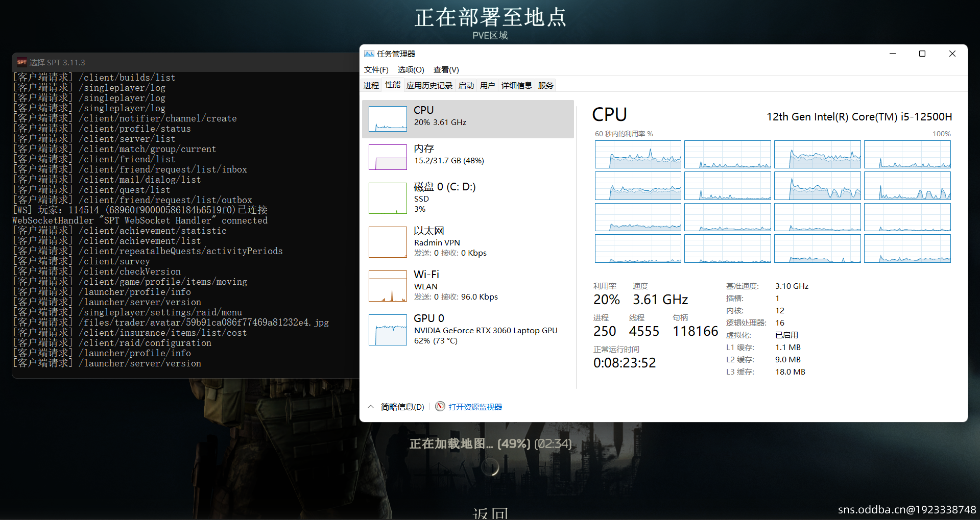
Task: Click the CPU model name text
Action: tap(859, 116)
